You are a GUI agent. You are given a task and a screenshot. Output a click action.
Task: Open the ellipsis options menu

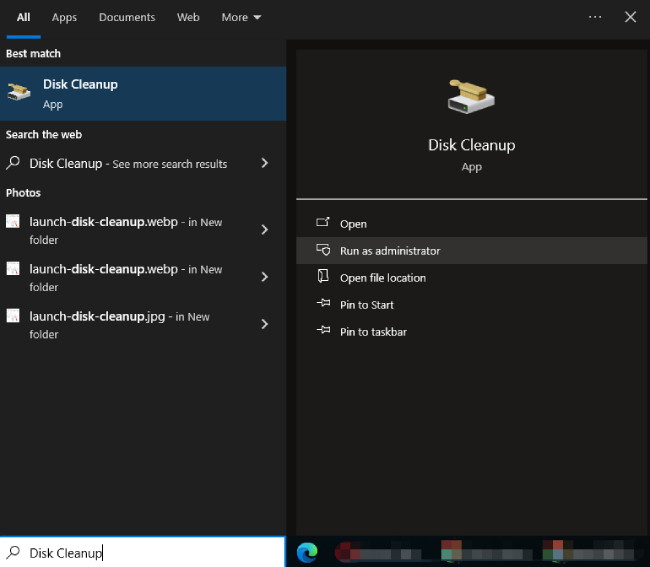595,17
